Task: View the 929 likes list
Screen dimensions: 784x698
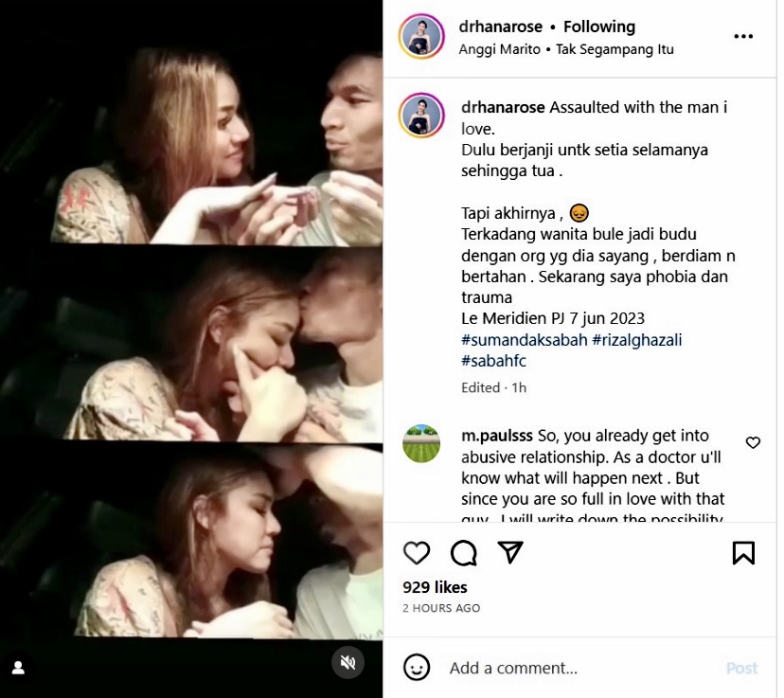Action: point(435,587)
